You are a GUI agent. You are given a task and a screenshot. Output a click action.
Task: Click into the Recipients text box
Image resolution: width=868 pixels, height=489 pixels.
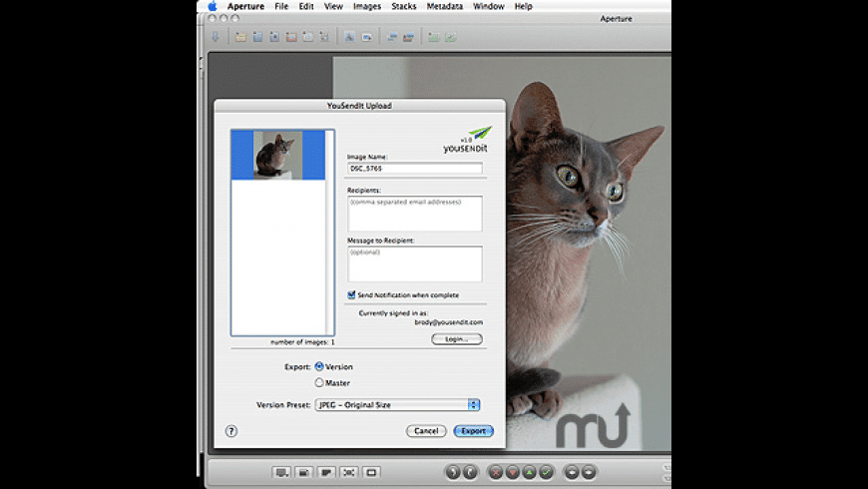tap(415, 214)
